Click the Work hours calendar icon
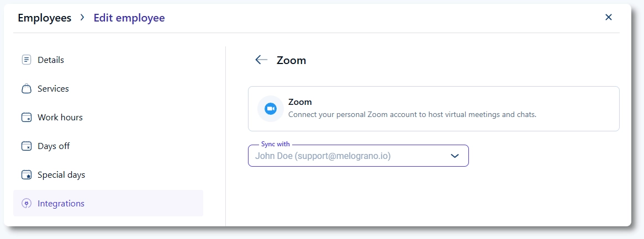644x239 pixels. (26, 118)
